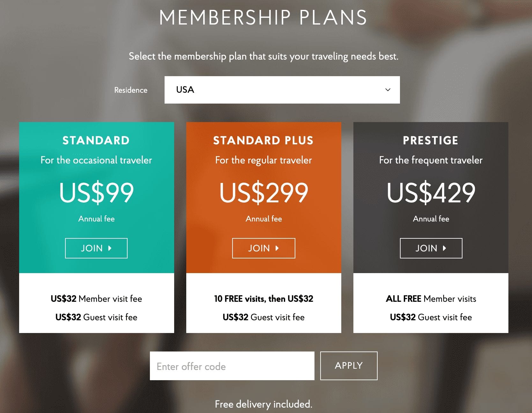Join the Standard US$99 plan
This screenshot has height=413, width=532.
96,248
